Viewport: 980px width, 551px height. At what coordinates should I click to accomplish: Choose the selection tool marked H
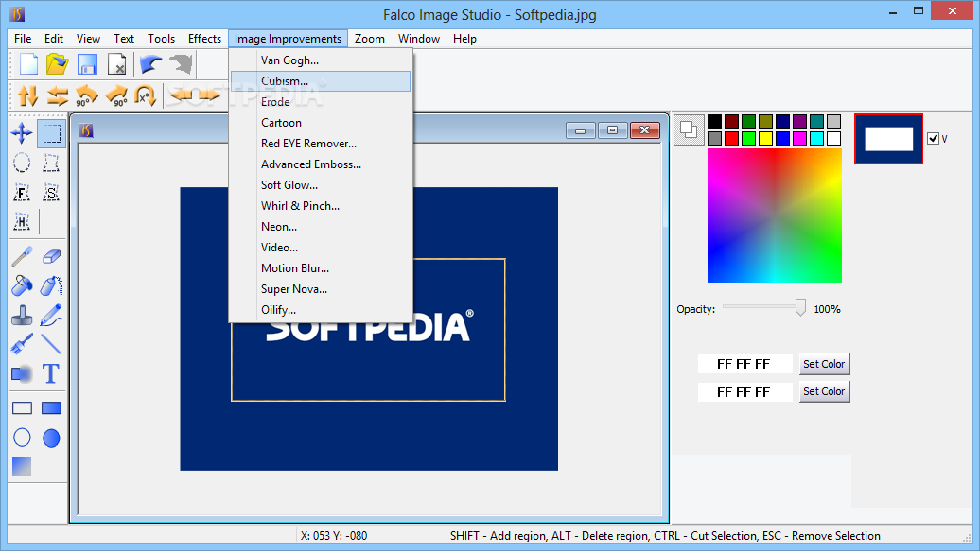[x=22, y=222]
